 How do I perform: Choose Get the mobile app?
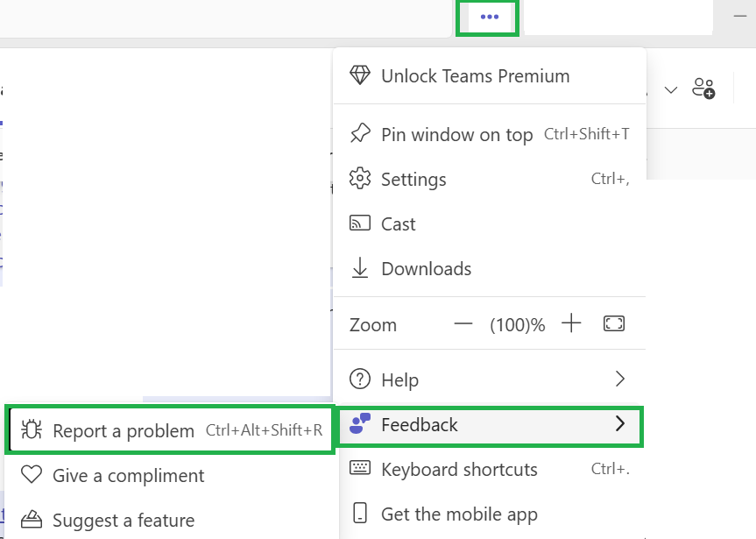click(490, 514)
